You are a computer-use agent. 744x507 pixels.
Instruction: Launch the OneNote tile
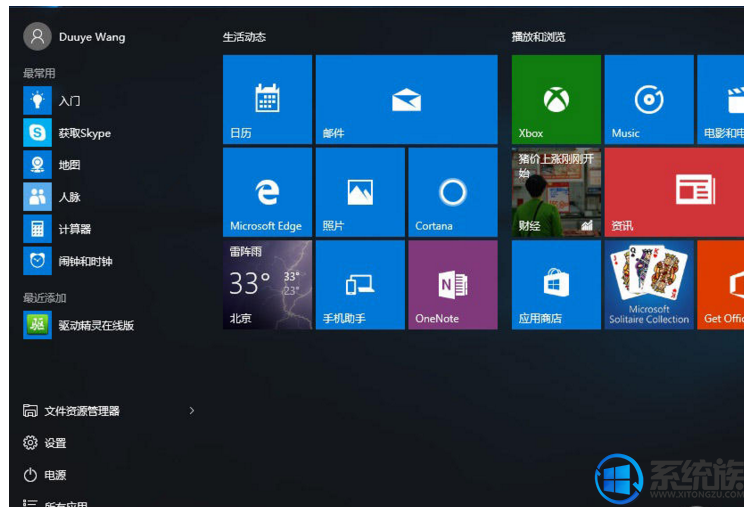pyautogui.click(x=453, y=285)
